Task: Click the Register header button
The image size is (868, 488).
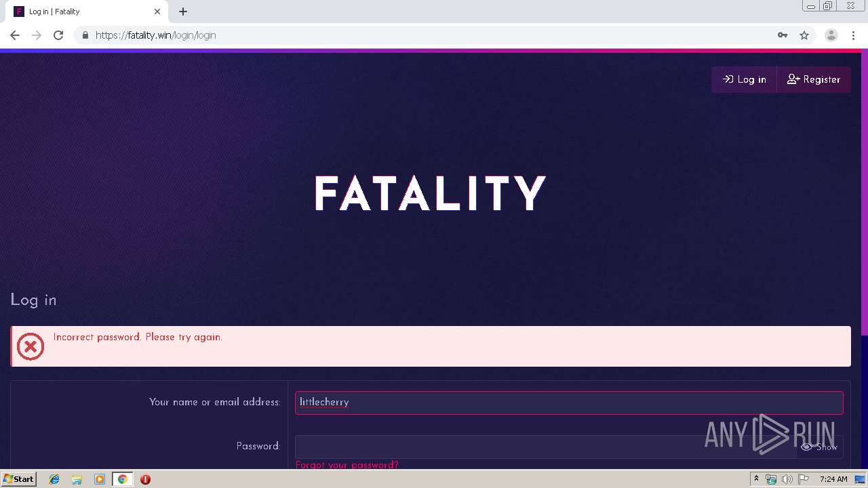Action: [x=814, y=79]
